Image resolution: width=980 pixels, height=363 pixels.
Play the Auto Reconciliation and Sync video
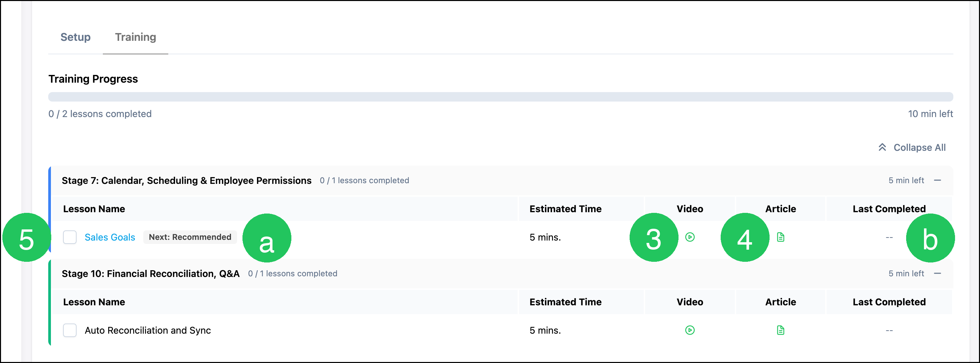pos(690,330)
